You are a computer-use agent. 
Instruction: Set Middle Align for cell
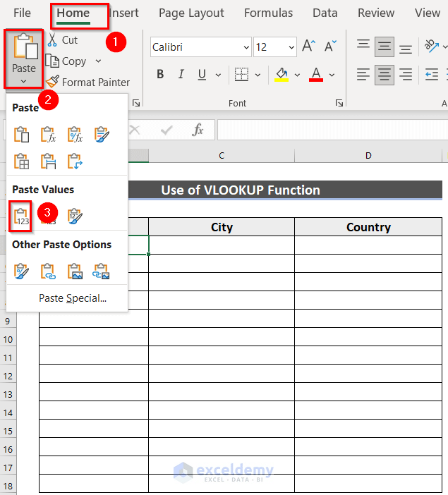pos(385,47)
